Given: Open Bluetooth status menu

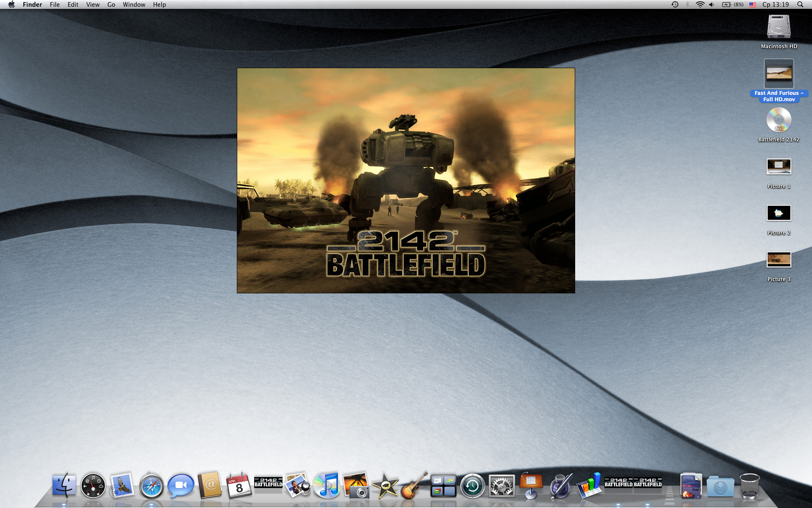Looking at the screenshot, I should tap(688, 5).
